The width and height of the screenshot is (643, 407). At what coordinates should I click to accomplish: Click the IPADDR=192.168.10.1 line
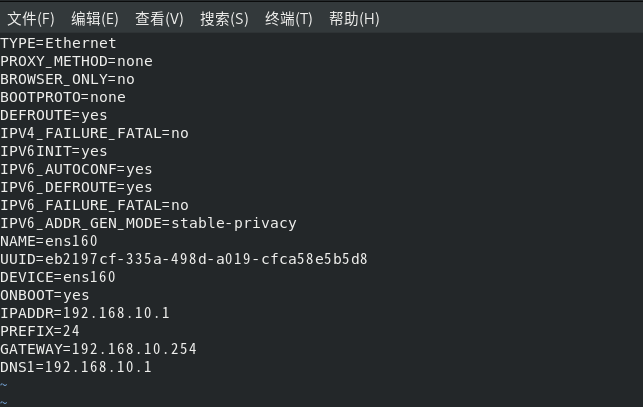click(85, 313)
